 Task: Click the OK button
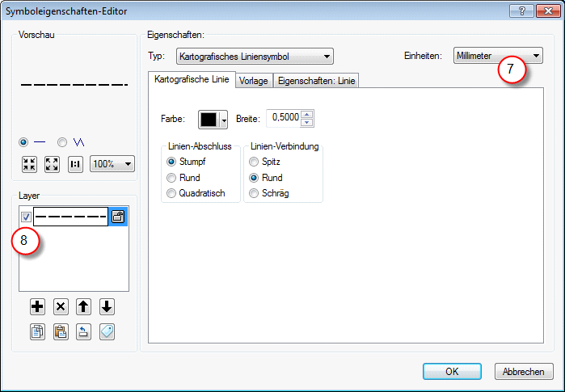[452, 371]
